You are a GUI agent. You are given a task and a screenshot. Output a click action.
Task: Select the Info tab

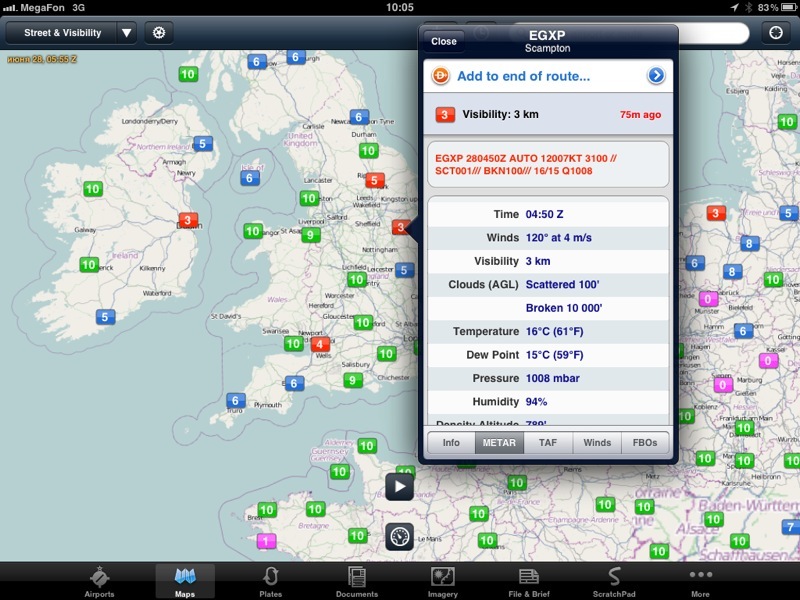coord(451,442)
